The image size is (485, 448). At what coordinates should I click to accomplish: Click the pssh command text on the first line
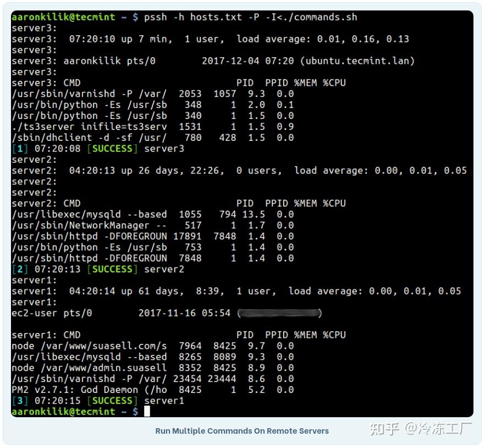tap(251, 17)
